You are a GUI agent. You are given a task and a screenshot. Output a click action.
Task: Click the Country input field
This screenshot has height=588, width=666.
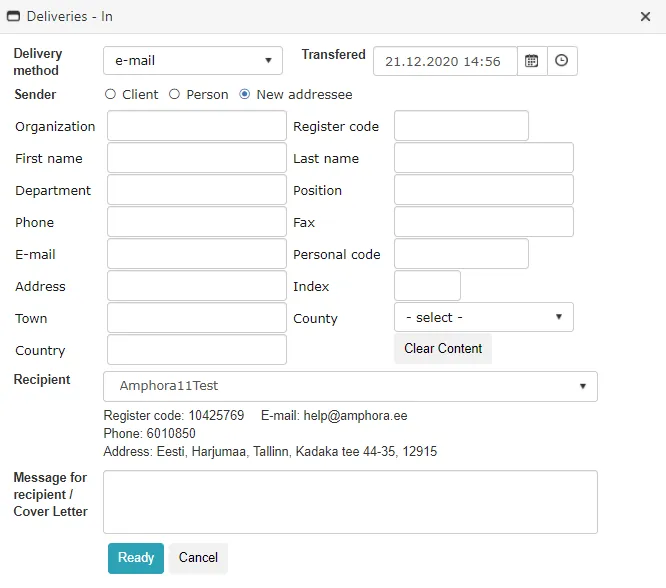[197, 350]
